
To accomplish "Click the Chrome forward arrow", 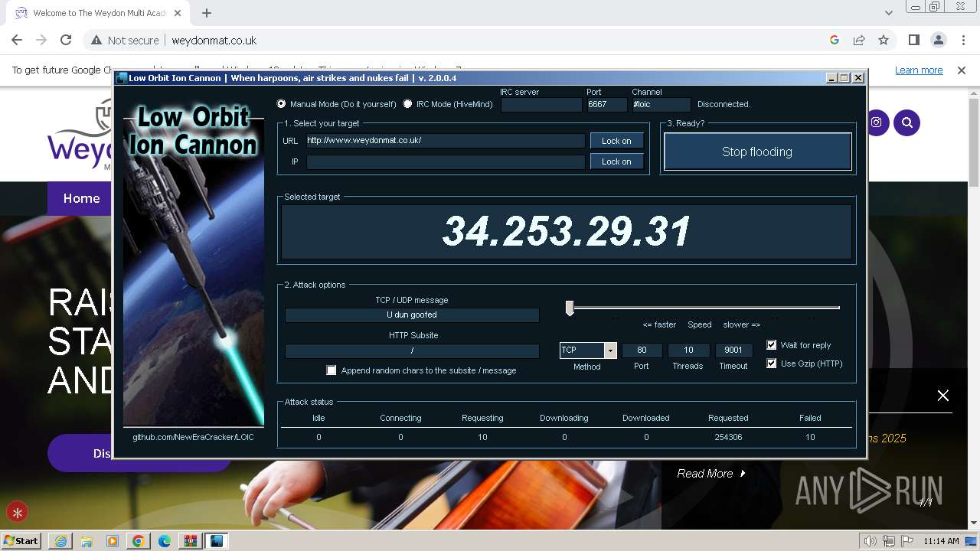I will point(41,41).
